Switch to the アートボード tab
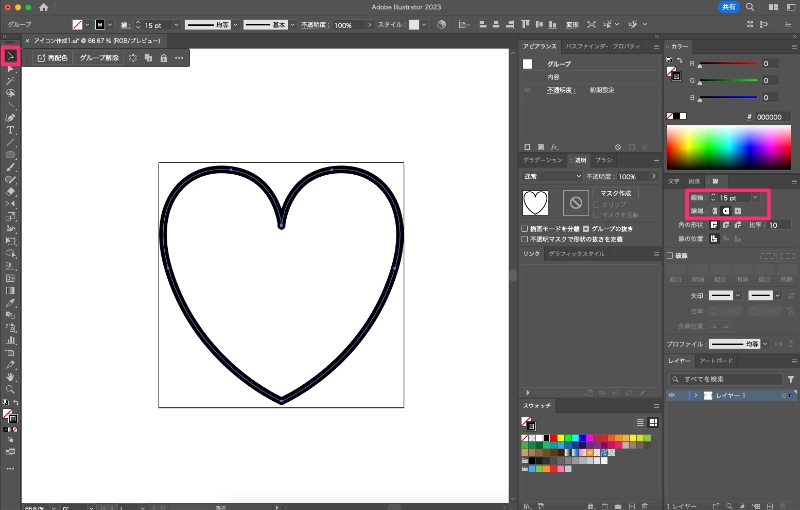Viewport: 800px width, 510px height. [716, 361]
